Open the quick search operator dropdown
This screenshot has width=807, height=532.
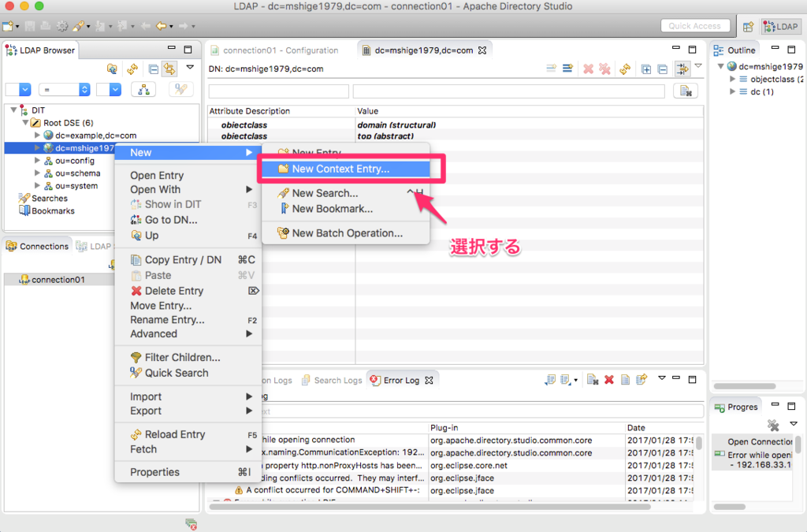click(x=65, y=90)
